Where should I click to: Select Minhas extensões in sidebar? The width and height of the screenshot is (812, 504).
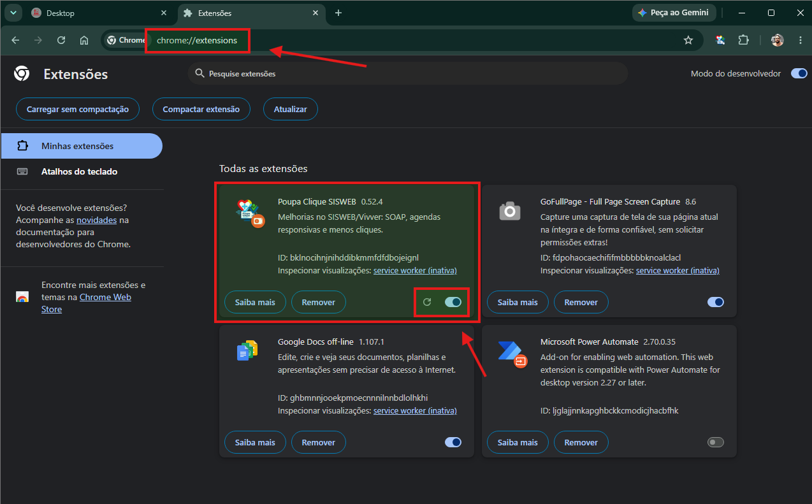[x=81, y=146]
